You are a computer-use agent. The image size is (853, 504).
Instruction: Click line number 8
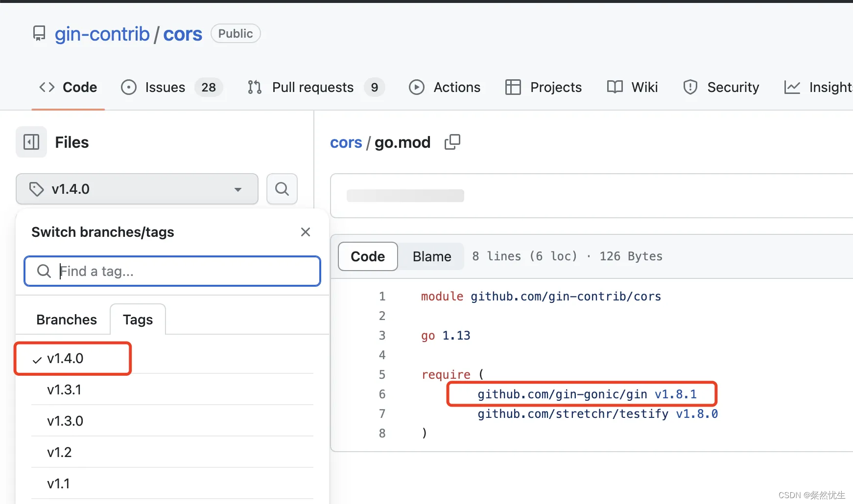382,434
